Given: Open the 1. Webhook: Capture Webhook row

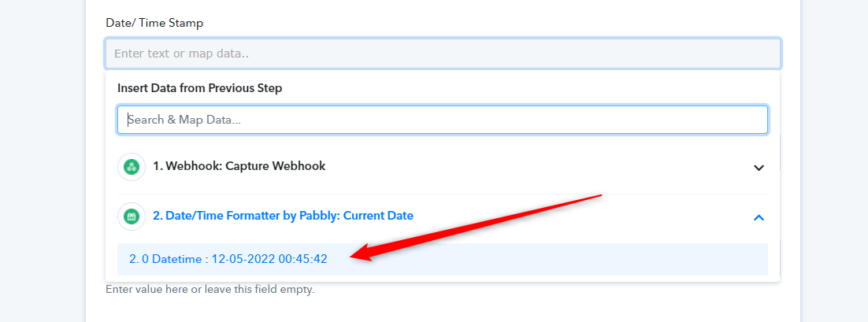Looking at the screenshot, I should point(443,167).
